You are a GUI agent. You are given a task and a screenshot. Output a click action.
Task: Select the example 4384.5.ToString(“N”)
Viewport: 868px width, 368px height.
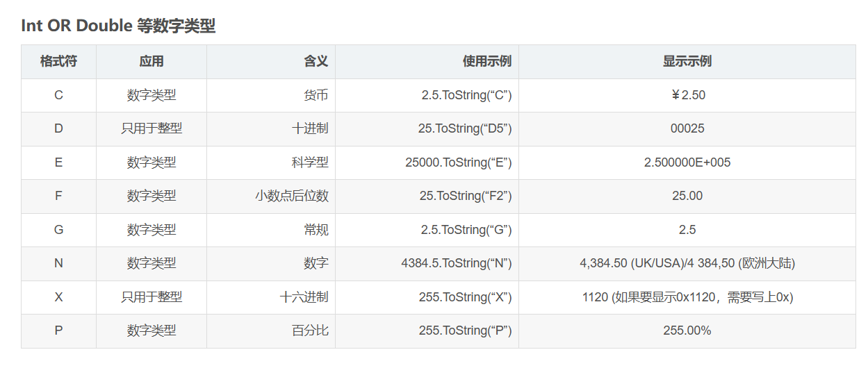pyautogui.click(x=457, y=263)
